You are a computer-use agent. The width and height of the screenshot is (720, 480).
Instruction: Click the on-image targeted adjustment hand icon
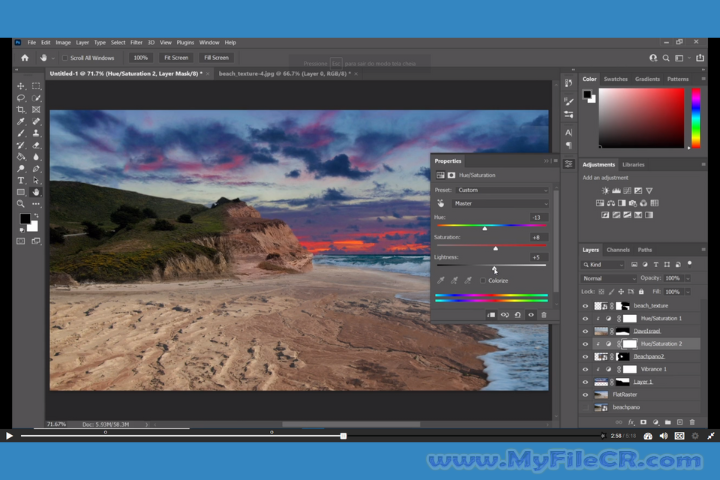pos(441,203)
